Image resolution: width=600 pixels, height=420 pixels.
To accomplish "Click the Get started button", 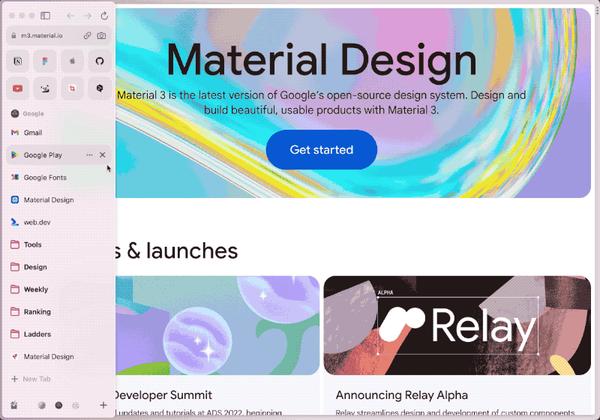I will pos(321,150).
